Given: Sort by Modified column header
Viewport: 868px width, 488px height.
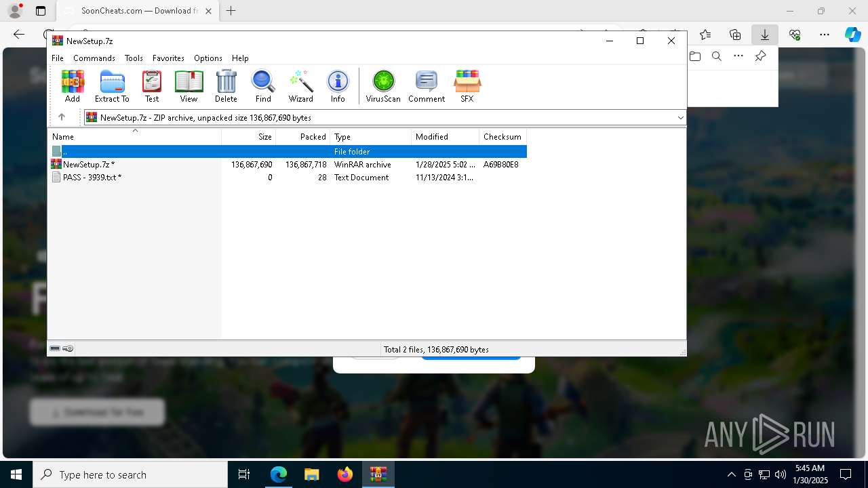Looking at the screenshot, I should 445,137.
